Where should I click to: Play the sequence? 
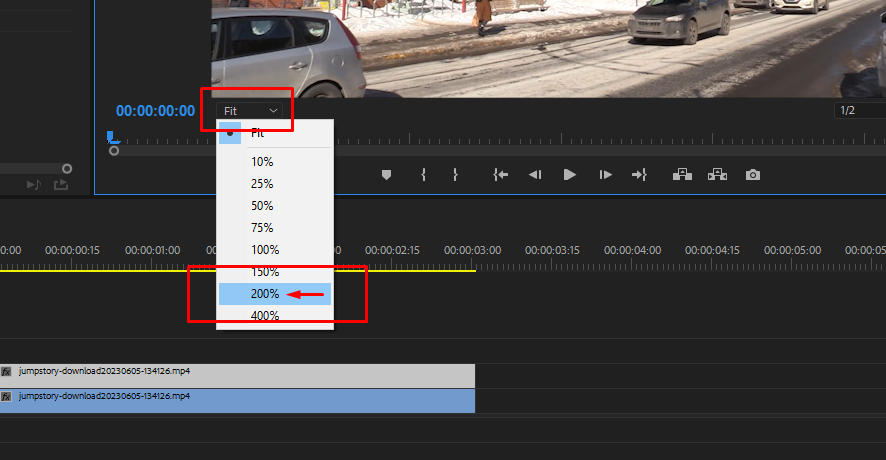pyautogui.click(x=570, y=175)
